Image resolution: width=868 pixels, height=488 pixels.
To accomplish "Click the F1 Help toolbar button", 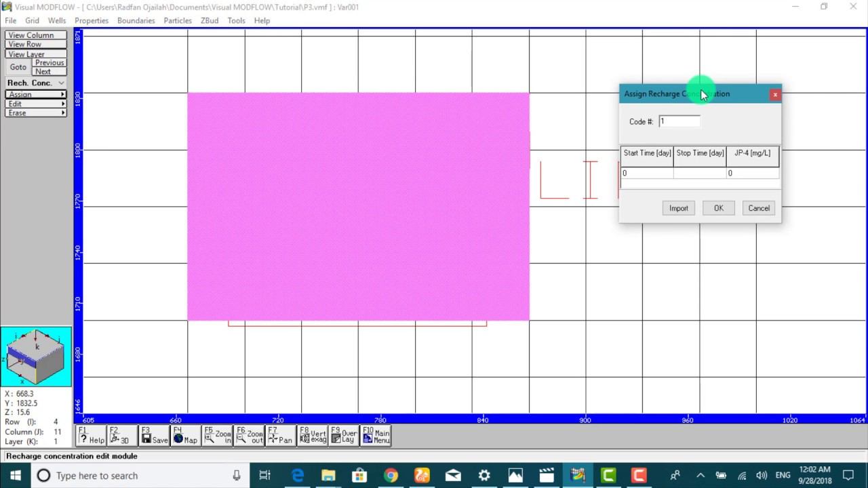I will coord(91,436).
